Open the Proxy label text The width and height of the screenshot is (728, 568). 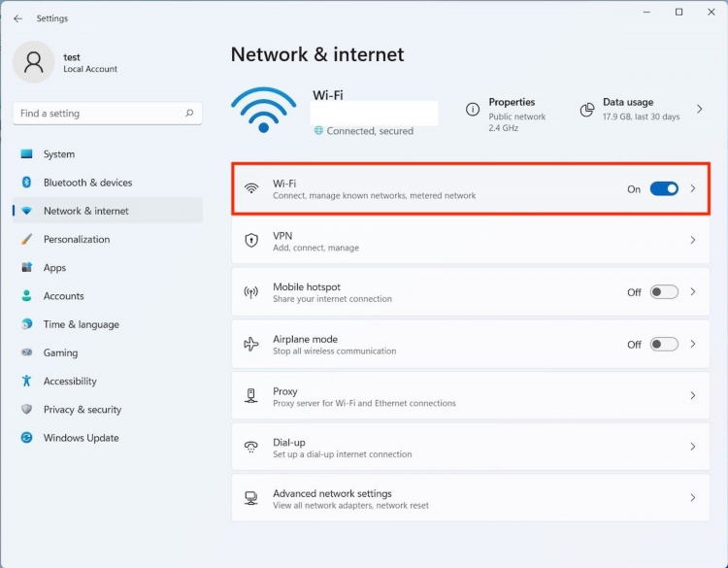pyautogui.click(x=285, y=391)
